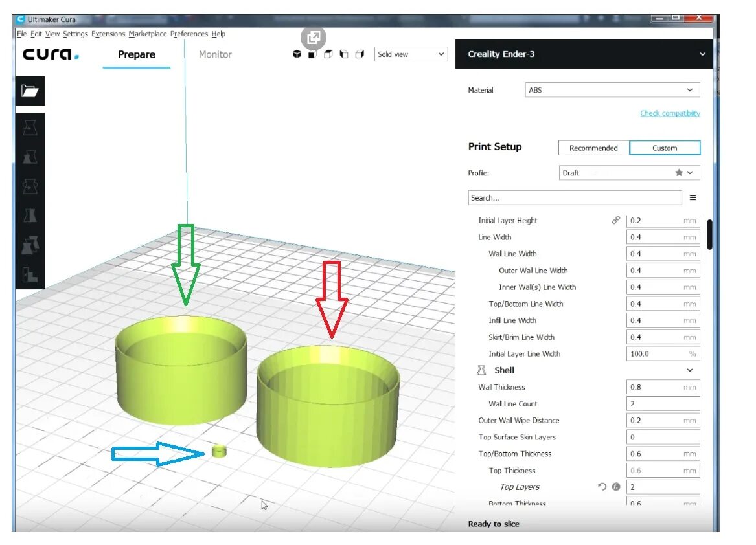Open the Solid view dropdown
This screenshot has height=545, width=756.
coord(411,54)
